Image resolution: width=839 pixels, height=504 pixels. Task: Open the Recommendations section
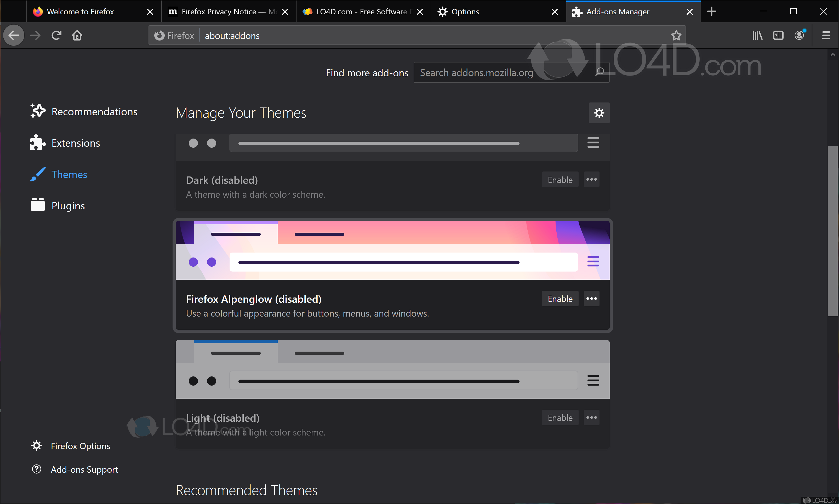(x=94, y=111)
